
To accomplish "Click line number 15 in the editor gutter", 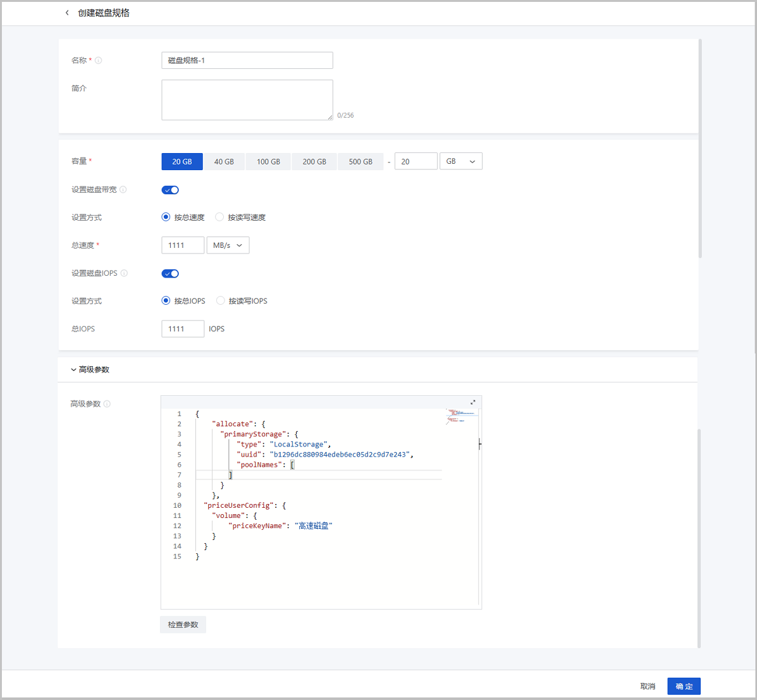I will pyautogui.click(x=177, y=556).
